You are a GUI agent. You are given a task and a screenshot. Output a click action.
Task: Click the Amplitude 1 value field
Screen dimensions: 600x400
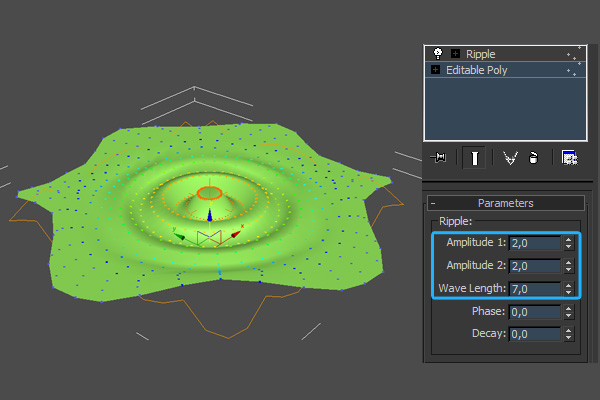coord(535,243)
